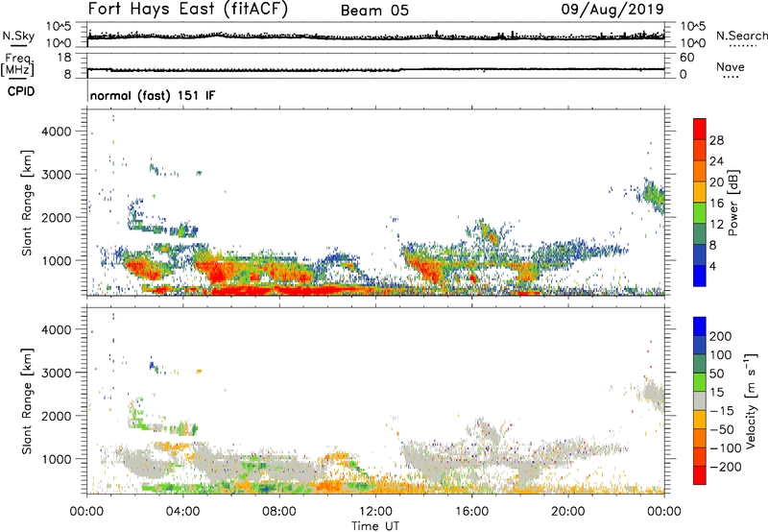The image size is (768, 532).
Task: Click the 'Beam 05' label
Action: point(374,11)
